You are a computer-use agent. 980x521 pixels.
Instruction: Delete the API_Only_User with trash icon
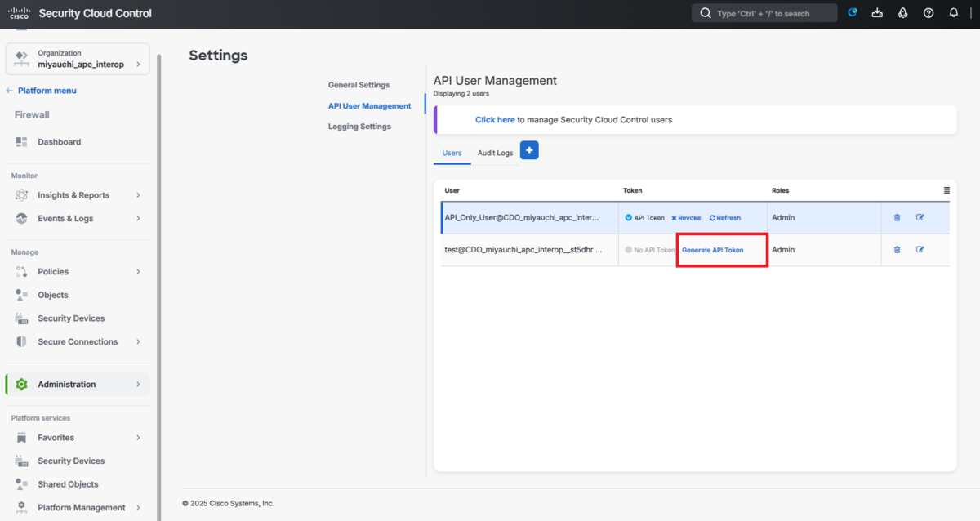click(897, 218)
